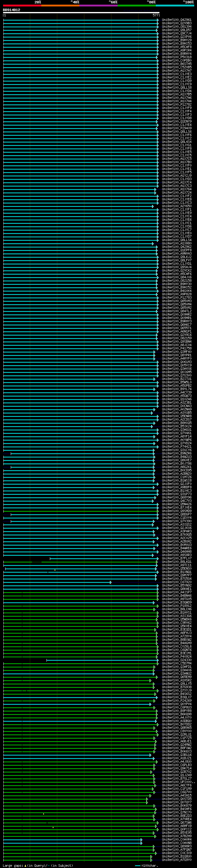Image resolution: width=197 pixels, height=868 pixels.
Task: Click the red 20% identity legend segment
Action: tap(22, 6)
